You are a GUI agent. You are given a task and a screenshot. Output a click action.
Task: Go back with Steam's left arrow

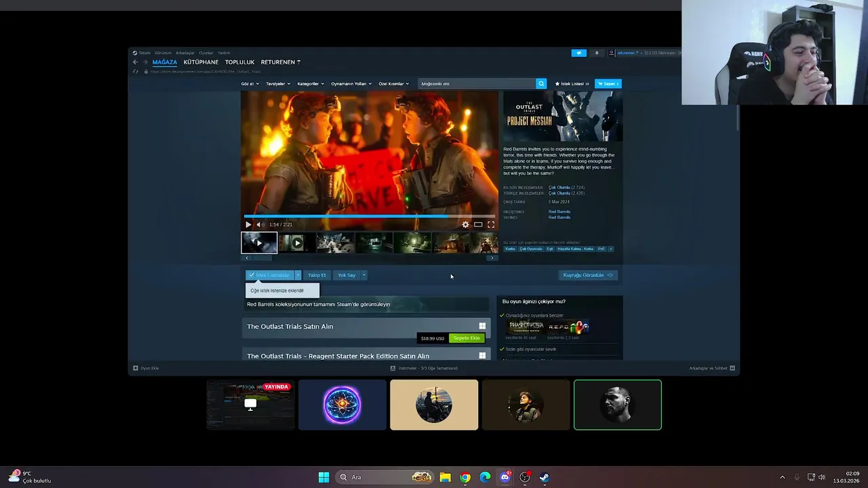[x=135, y=62]
